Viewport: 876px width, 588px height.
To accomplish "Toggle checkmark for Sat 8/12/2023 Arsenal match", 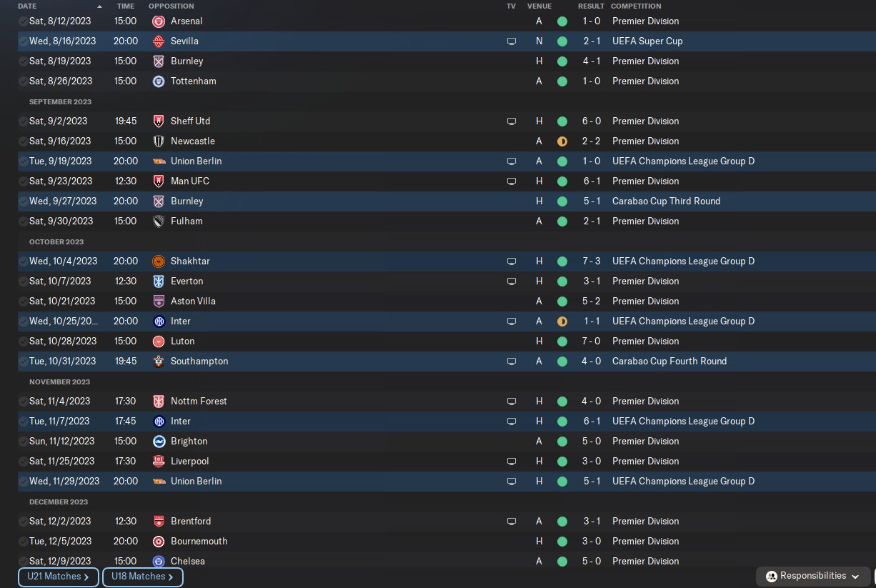I will (x=24, y=21).
